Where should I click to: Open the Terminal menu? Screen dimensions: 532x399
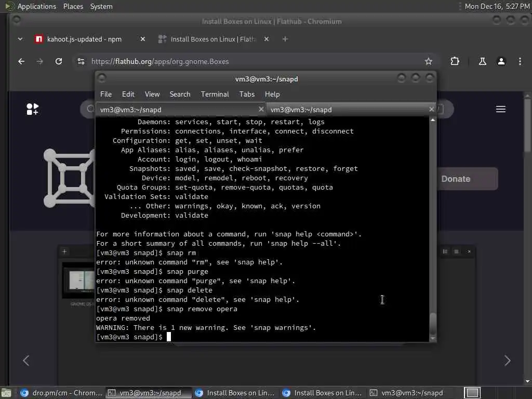pyautogui.click(x=215, y=95)
